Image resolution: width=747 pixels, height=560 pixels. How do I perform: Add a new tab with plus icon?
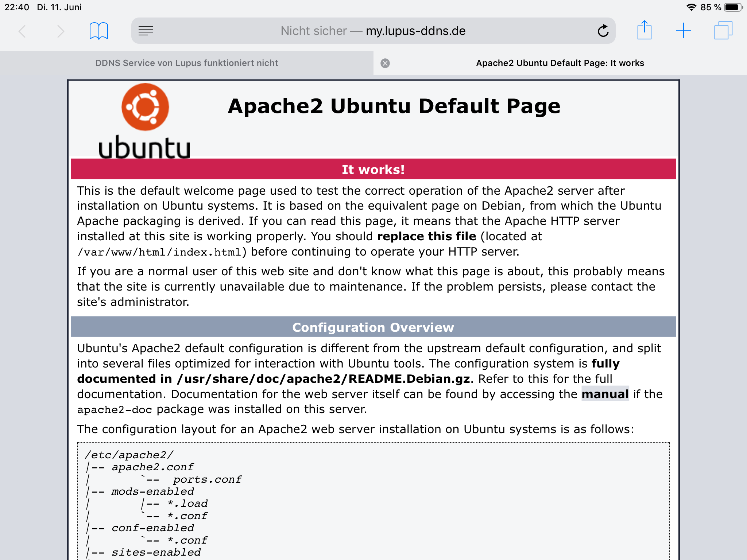click(x=683, y=31)
